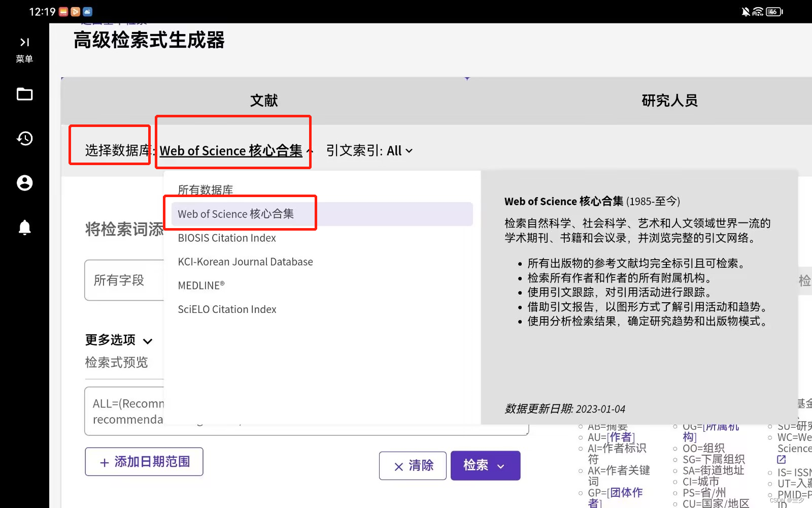812x508 pixels.
Task: Click the PS=省/州 field tag
Action: [704, 493]
